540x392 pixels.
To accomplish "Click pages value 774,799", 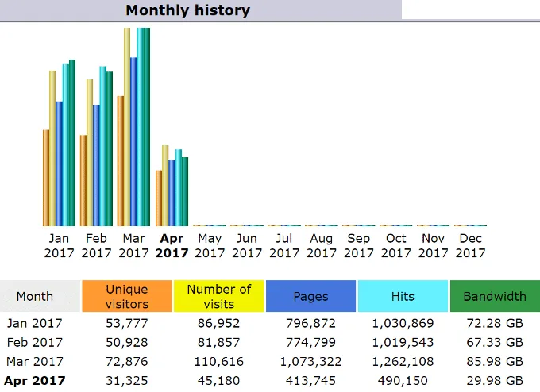I will (x=310, y=343).
